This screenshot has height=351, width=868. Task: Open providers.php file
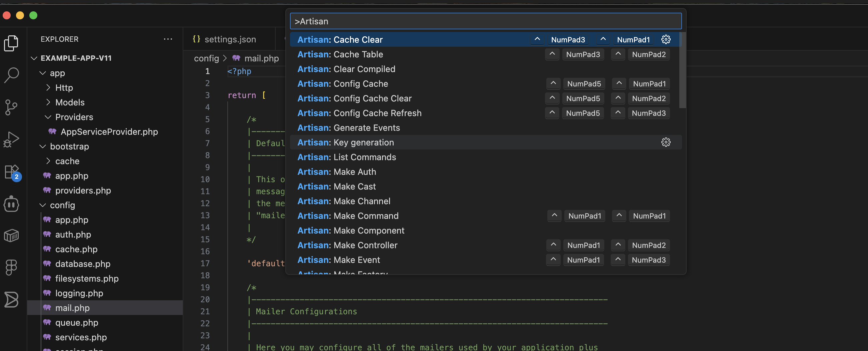pos(105,190)
